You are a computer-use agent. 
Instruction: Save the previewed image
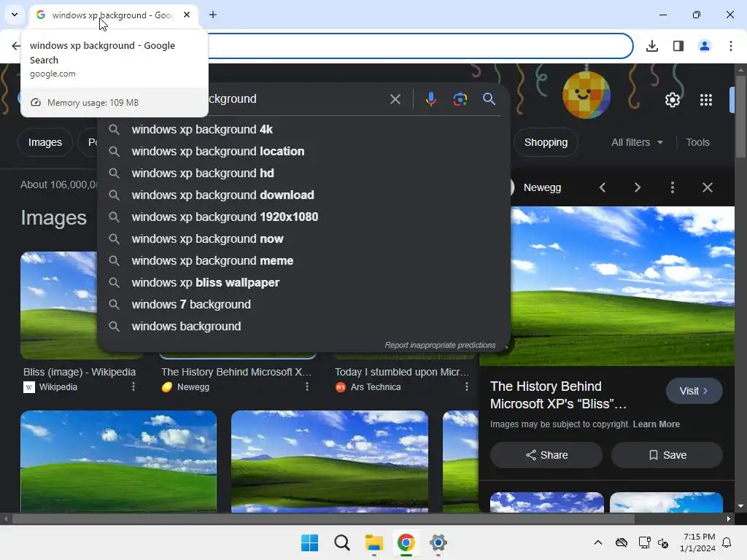pyautogui.click(x=667, y=455)
